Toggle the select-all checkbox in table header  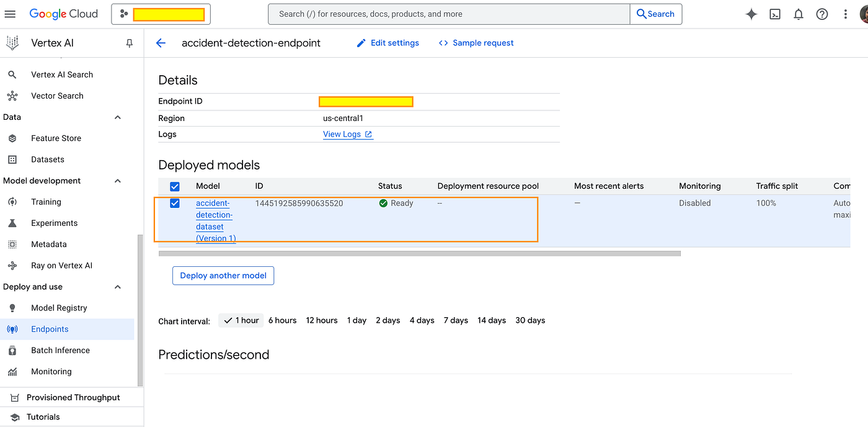click(x=175, y=186)
